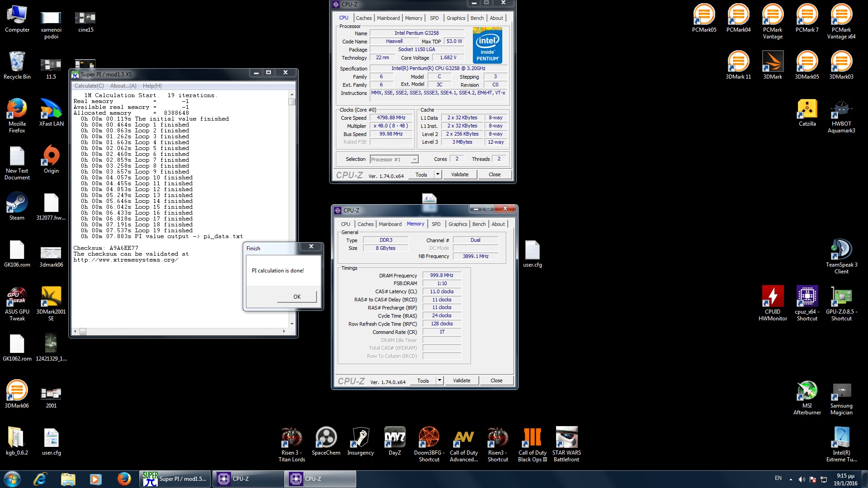Launch PCMark 7 from the desktop
The image size is (868, 488).
807,18
